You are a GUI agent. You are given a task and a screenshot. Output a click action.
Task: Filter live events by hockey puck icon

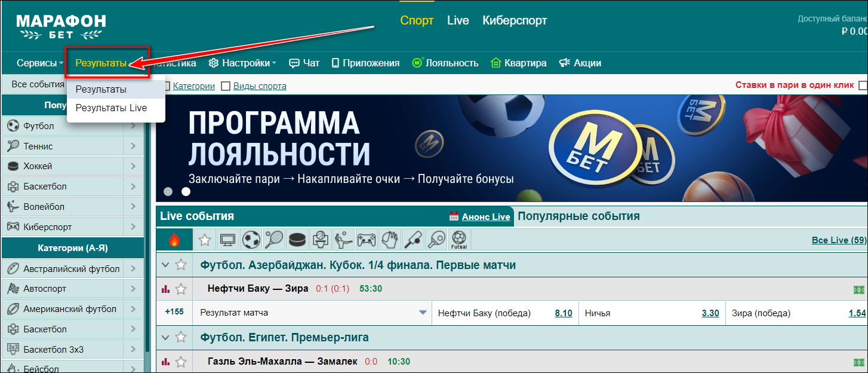(x=297, y=240)
